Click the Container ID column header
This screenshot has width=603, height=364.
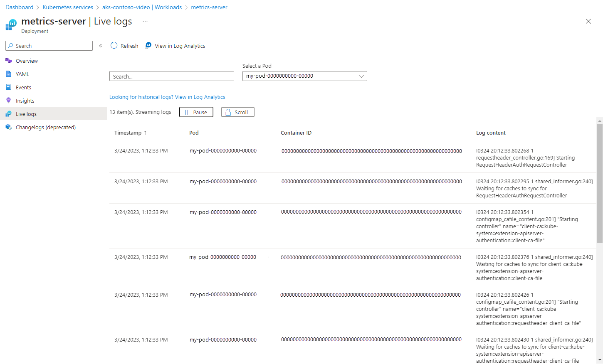(x=296, y=133)
